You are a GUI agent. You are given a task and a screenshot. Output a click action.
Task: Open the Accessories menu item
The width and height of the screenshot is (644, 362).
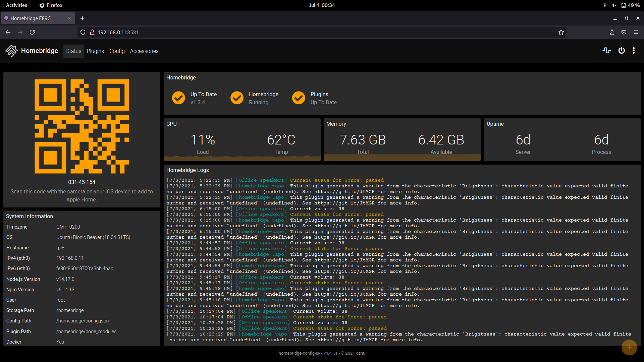click(x=144, y=51)
